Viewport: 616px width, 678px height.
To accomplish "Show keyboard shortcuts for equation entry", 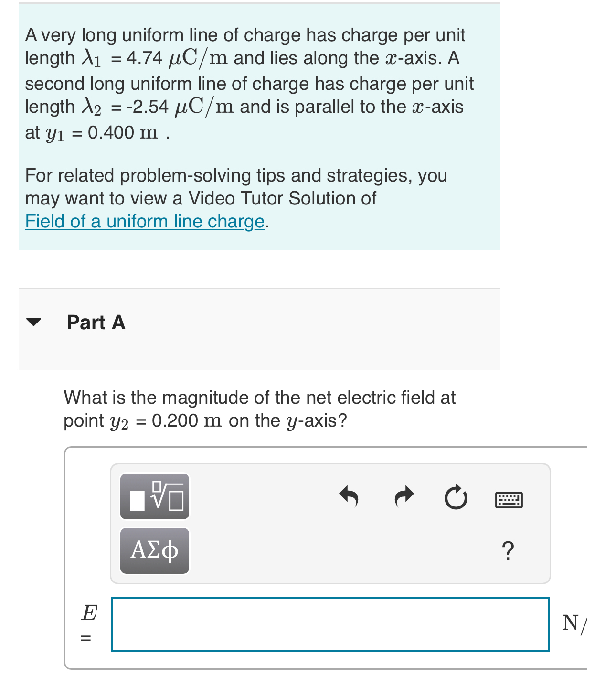I will point(509,500).
